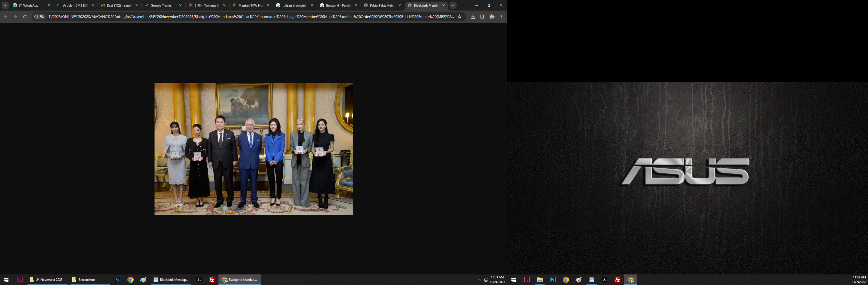
Task: Bookmark this page with the star
Action: (x=460, y=16)
